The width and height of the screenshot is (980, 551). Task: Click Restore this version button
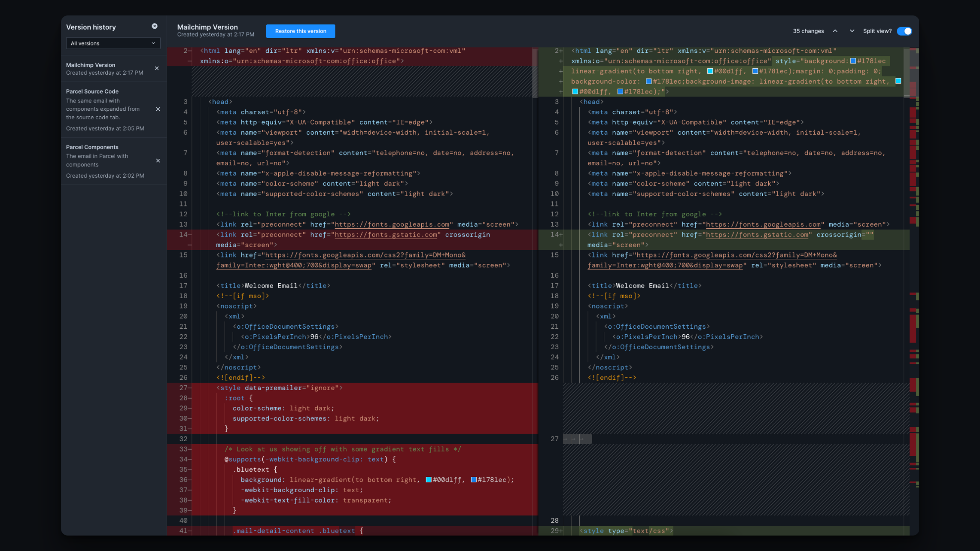coord(301,31)
